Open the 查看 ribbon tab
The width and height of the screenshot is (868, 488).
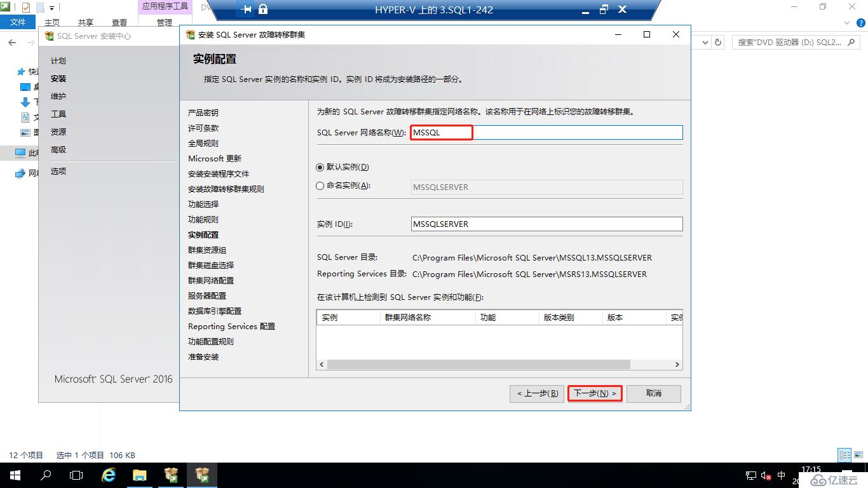pos(119,22)
